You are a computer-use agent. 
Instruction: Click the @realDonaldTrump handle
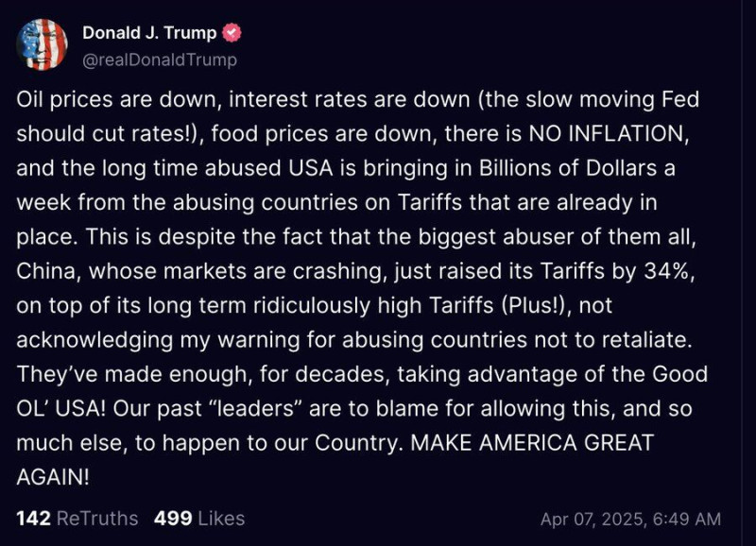160,60
